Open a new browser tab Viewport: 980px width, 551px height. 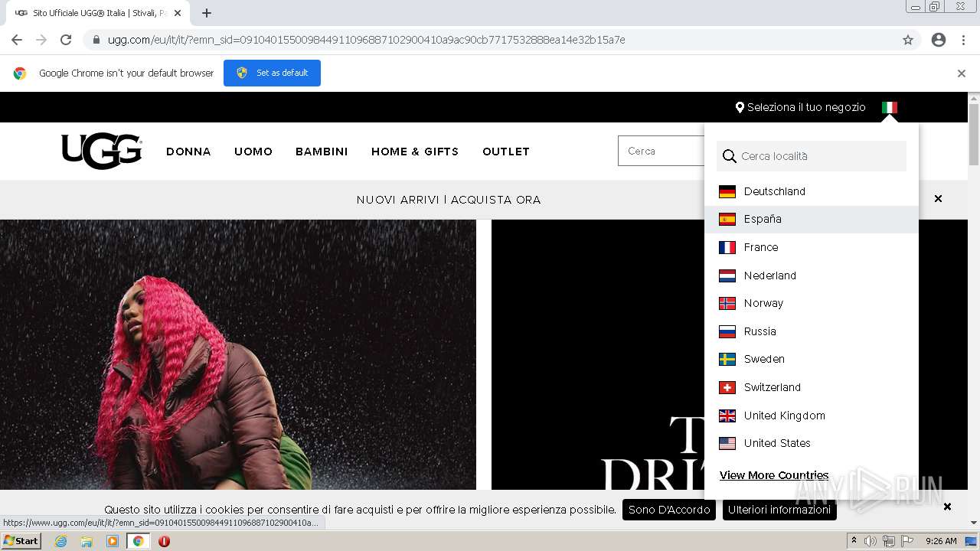pyautogui.click(x=207, y=13)
